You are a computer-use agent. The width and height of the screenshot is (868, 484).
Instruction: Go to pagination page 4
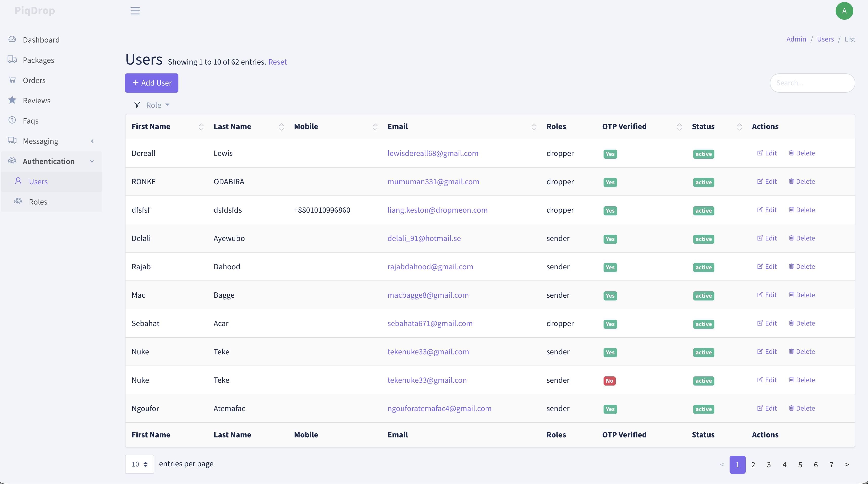784,465
